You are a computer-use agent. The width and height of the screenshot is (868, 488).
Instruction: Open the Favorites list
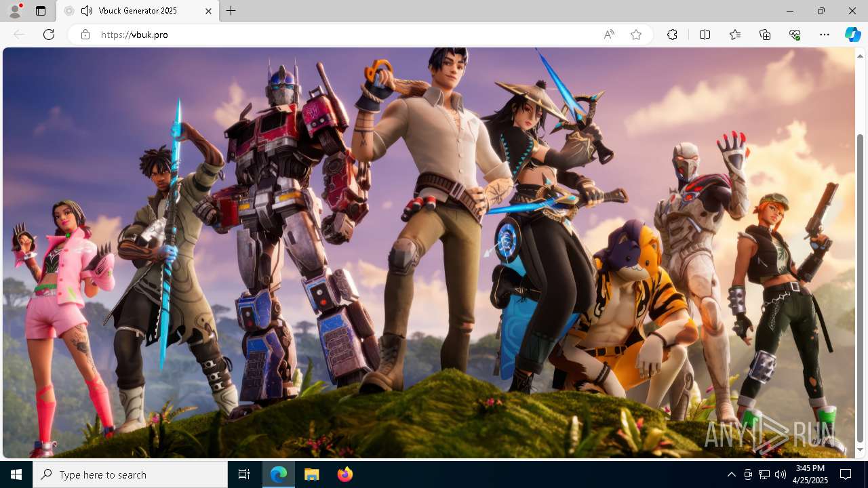point(735,35)
